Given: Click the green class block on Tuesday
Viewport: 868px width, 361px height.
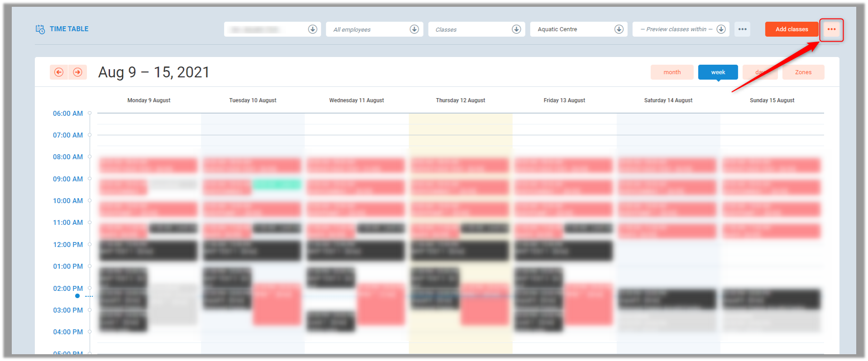Looking at the screenshot, I should (277, 184).
